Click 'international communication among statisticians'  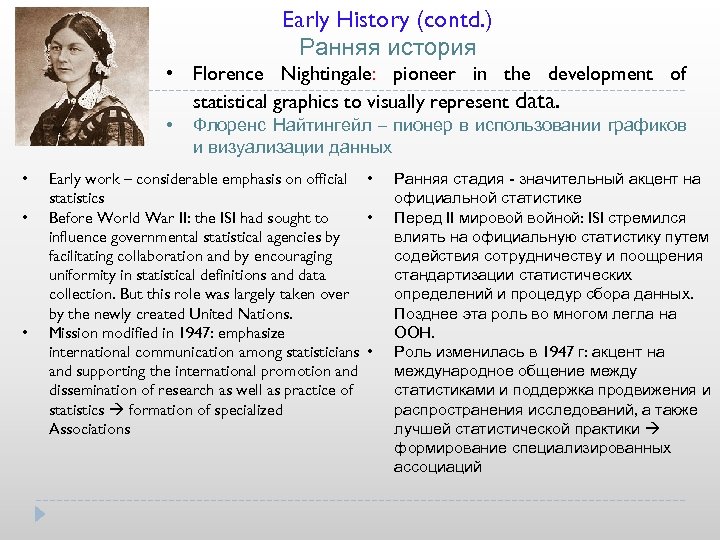point(204,352)
